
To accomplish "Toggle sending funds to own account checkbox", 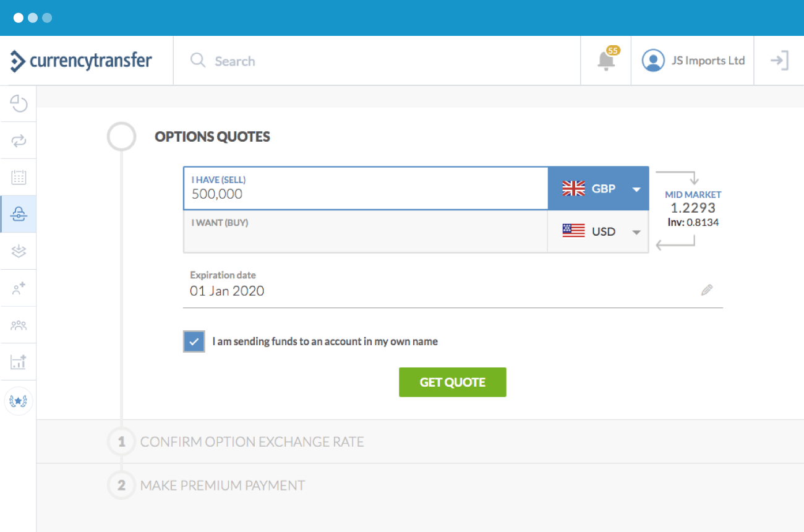I will click(x=194, y=341).
